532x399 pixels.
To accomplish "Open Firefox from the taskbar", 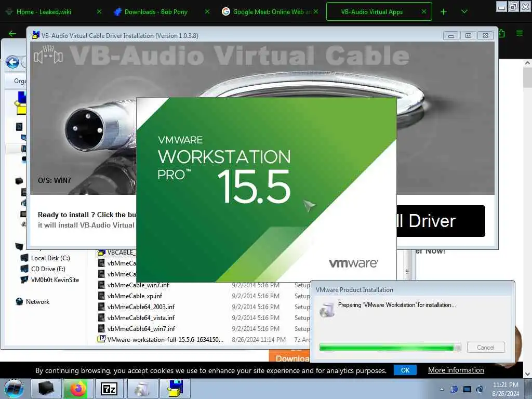I will click(x=78, y=389).
